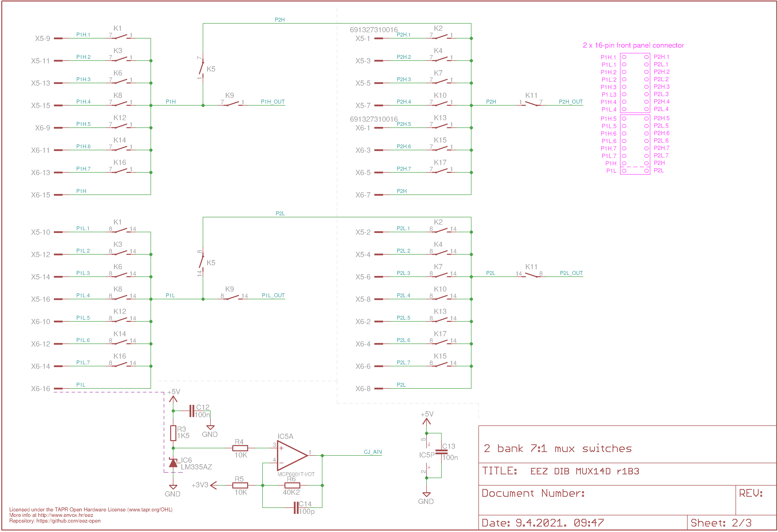Click the P2H.1 pin on front panel connector
This screenshot has width=778, height=532.
(x=646, y=57)
